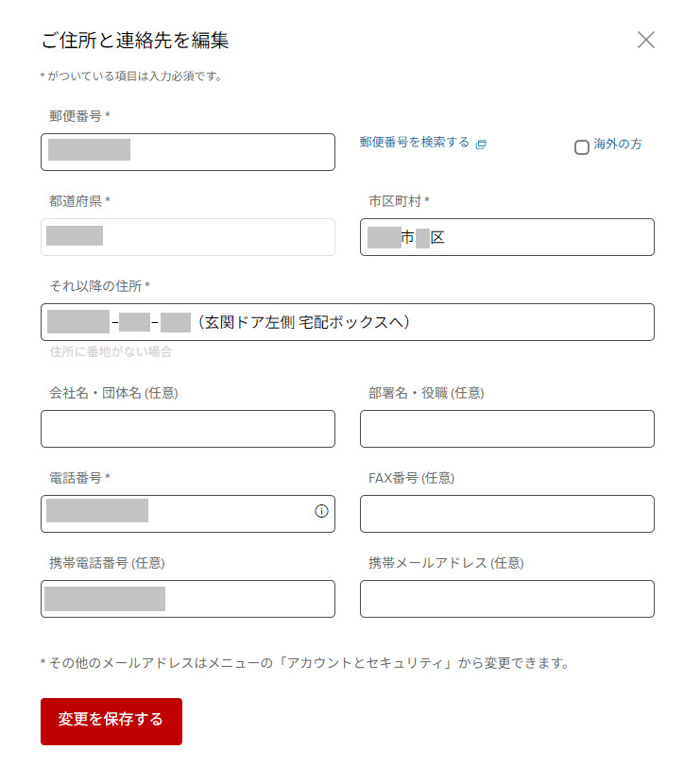Focus the 部署名・役職 input field
The image size is (684, 784).
(506, 429)
